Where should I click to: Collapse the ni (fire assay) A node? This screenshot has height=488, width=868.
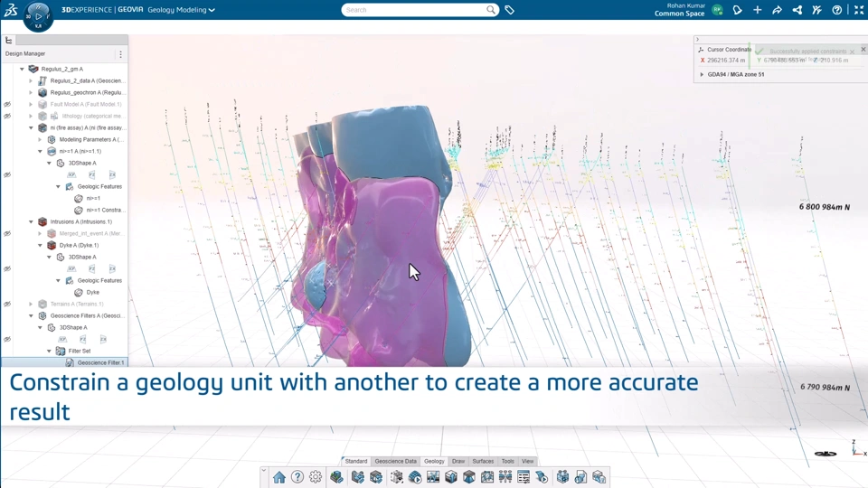[31, 127]
